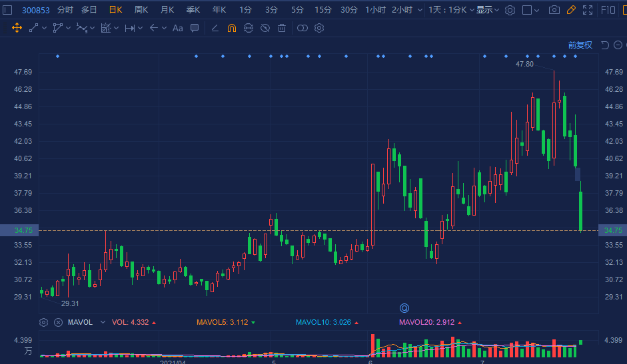The image size is (627, 364).
Task: Switch to 周K weekly chart
Action: point(141,10)
